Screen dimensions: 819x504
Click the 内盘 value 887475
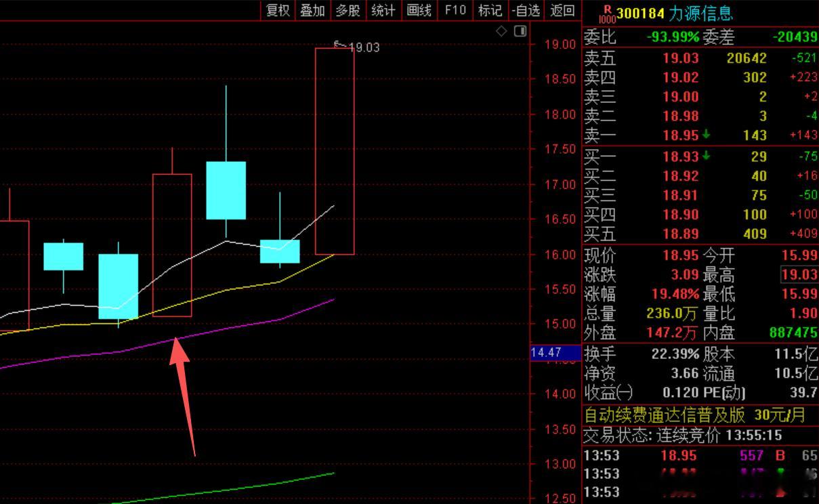(x=793, y=333)
